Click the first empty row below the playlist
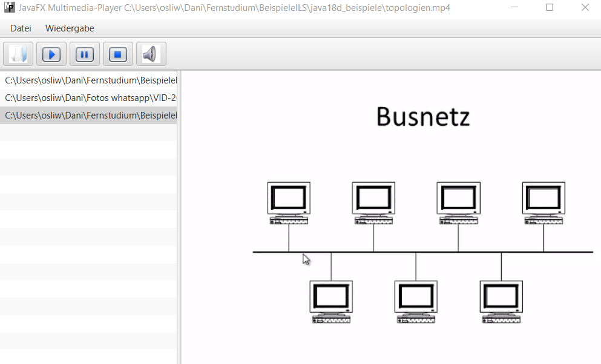Screen dimensions: 601x364 (x=90, y=133)
